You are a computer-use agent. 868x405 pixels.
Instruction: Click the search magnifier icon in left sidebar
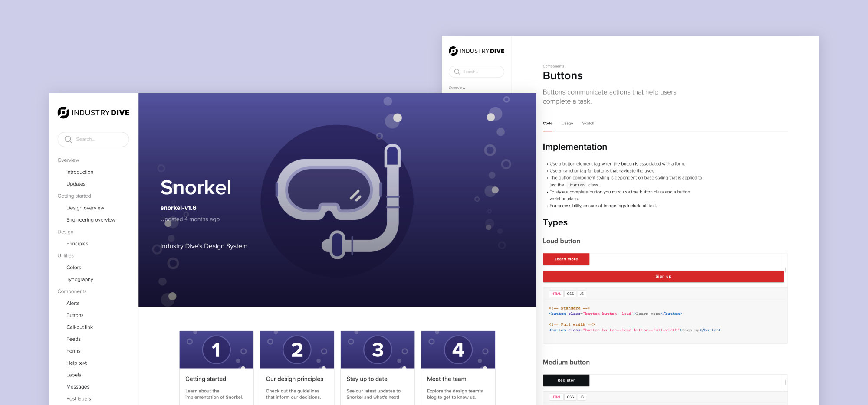(x=68, y=139)
